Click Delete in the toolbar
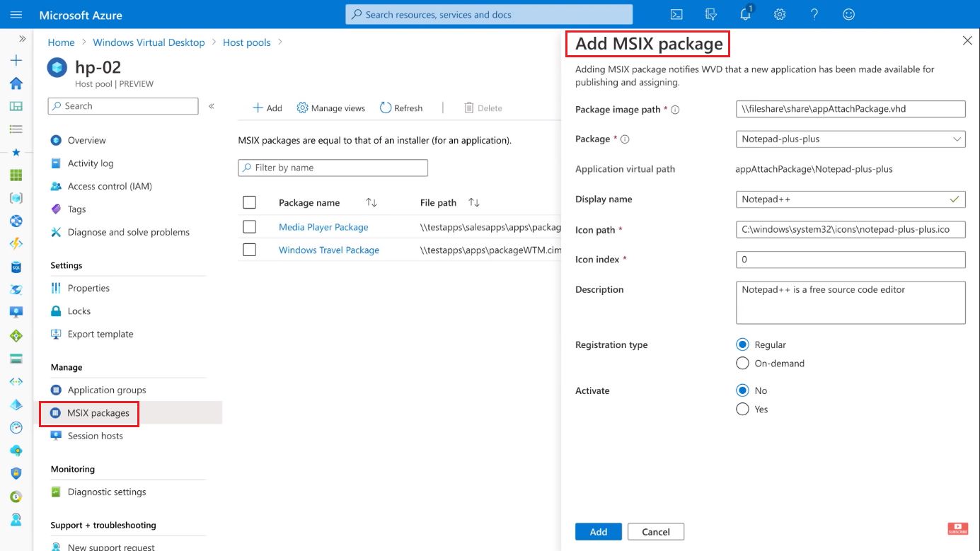Image resolution: width=980 pixels, height=551 pixels. (x=483, y=108)
